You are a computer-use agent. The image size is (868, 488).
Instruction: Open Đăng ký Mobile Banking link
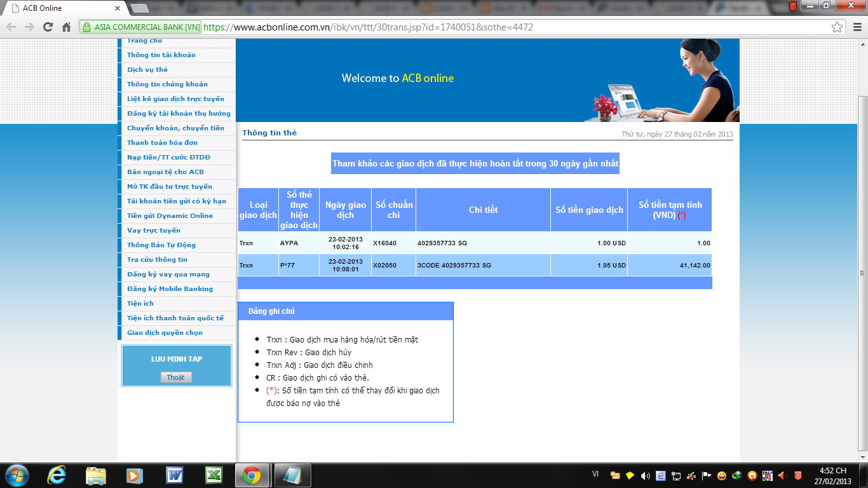pos(170,289)
